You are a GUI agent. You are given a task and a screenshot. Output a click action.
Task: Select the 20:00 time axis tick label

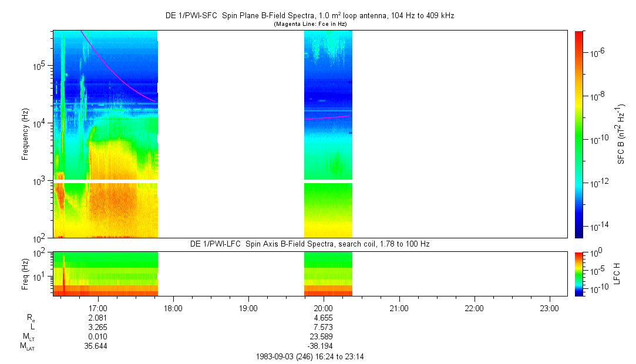click(x=324, y=307)
